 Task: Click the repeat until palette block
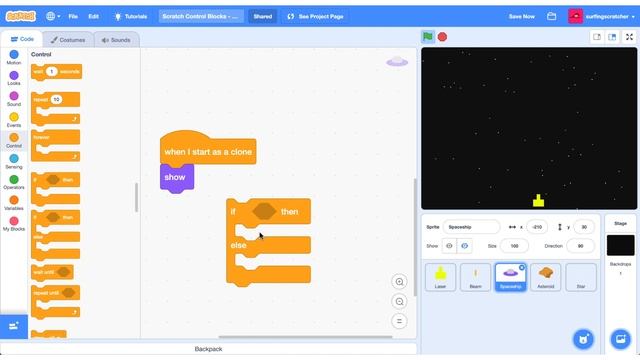pos(56,302)
